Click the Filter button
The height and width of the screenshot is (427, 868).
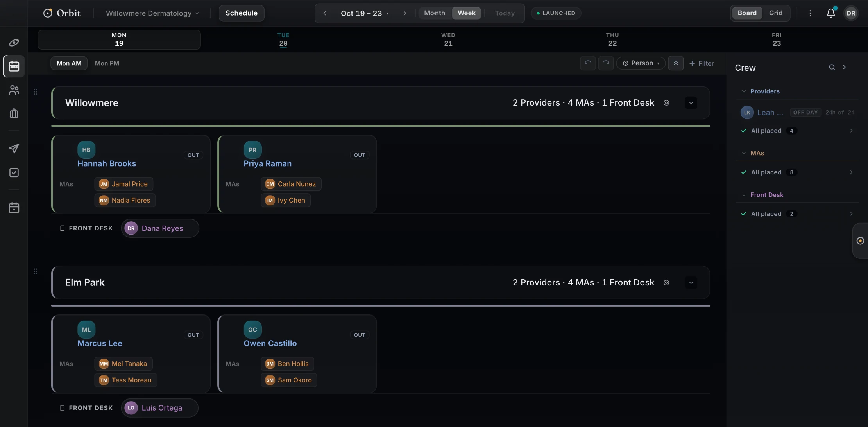click(702, 63)
